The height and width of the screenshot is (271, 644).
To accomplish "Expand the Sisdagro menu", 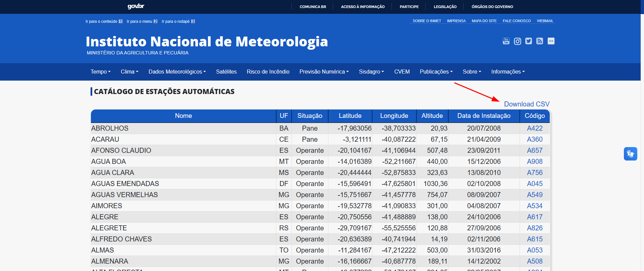I will tap(371, 72).
